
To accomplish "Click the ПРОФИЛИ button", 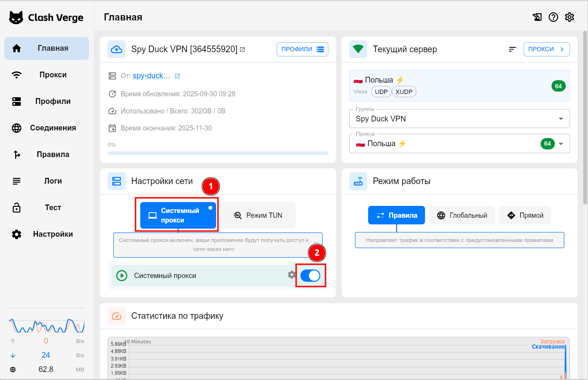I will [x=302, y=49].
